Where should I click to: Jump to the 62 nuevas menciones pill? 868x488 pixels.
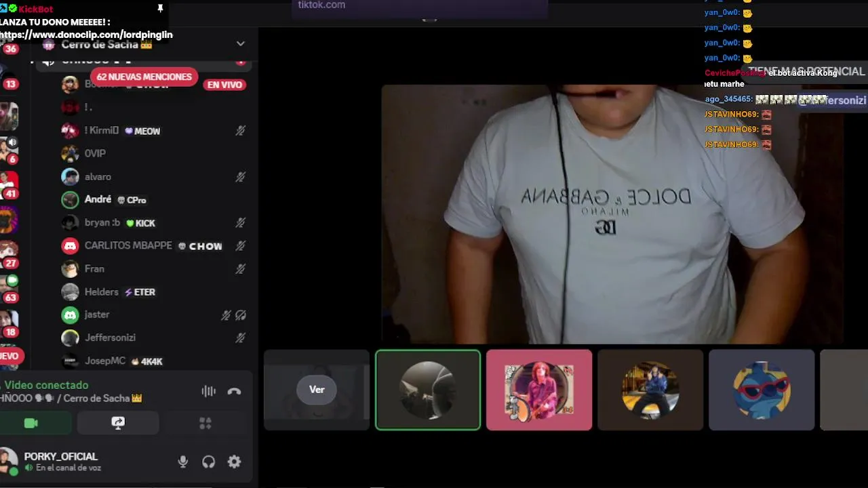coord(144,77)
